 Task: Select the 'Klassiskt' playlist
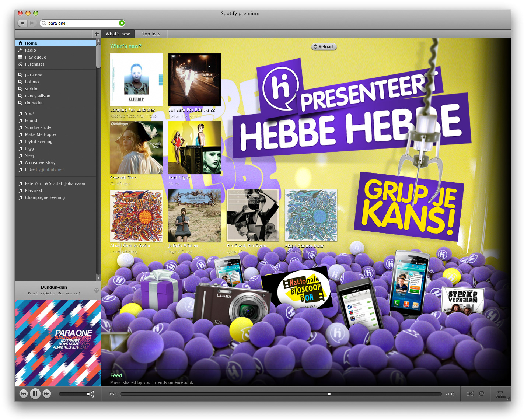coord(55,190)
